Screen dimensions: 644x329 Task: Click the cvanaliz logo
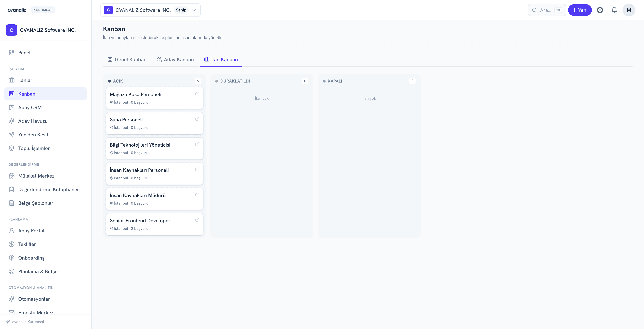(17, 10)
